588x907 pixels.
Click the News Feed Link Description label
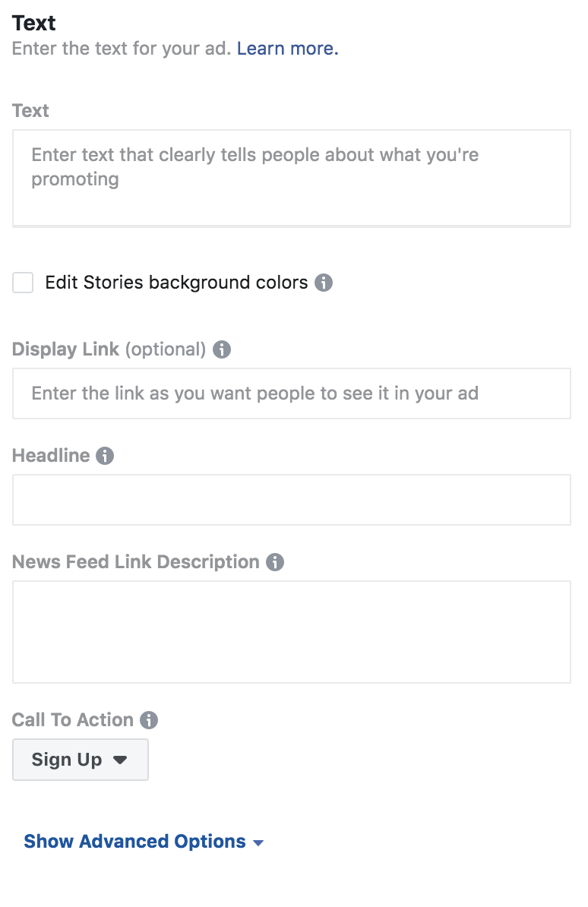tap(136, 562)
